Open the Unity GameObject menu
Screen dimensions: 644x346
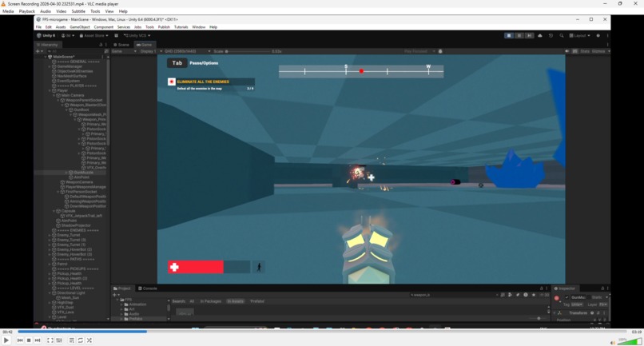(x=80, y=27)
